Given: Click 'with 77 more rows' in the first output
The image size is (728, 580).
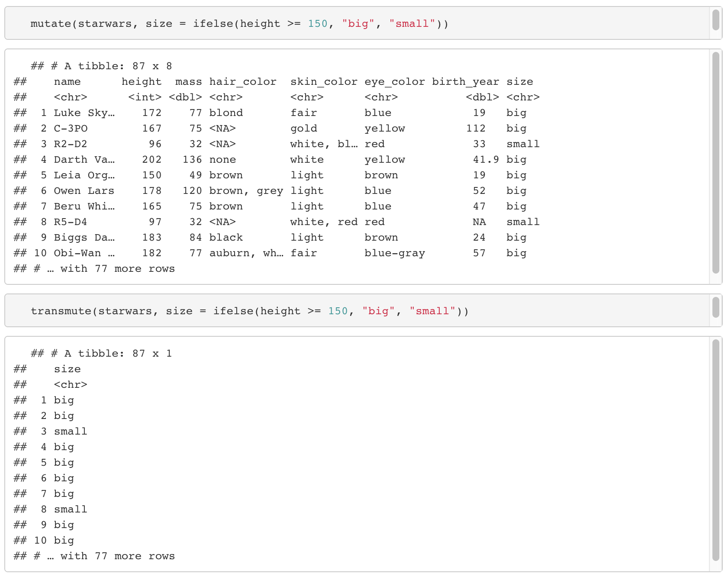Looking at the screenshot, I should [118, 268].
